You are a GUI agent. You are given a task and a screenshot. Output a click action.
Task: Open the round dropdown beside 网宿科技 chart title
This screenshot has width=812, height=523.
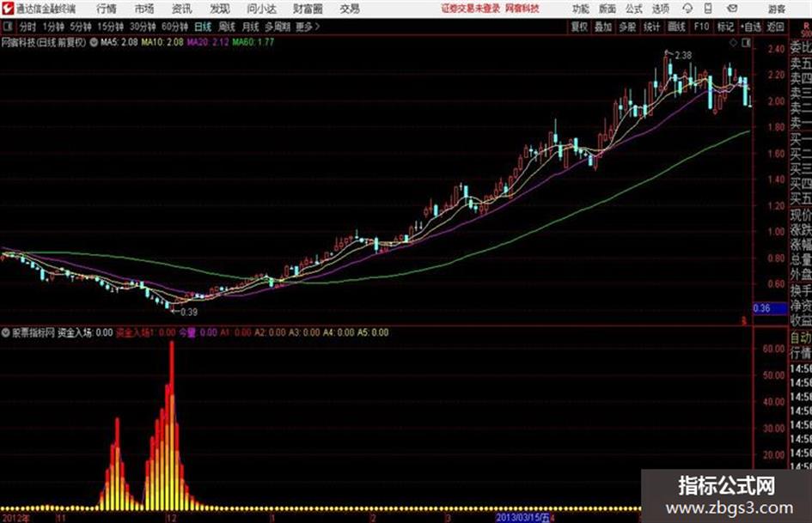tap(94, 42)
